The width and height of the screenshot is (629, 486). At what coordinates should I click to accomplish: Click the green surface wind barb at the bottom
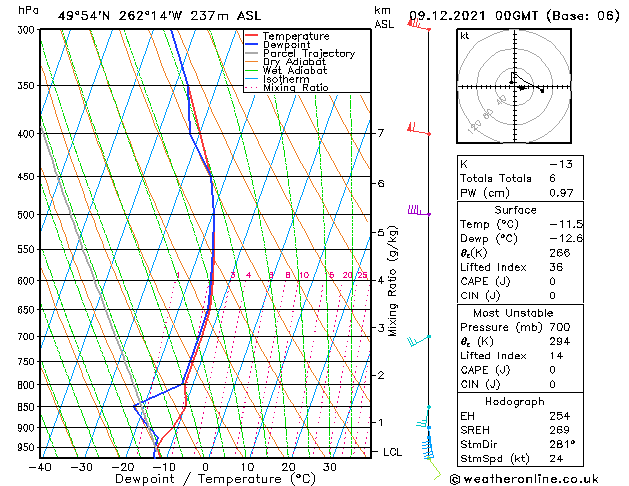(435, 469)
